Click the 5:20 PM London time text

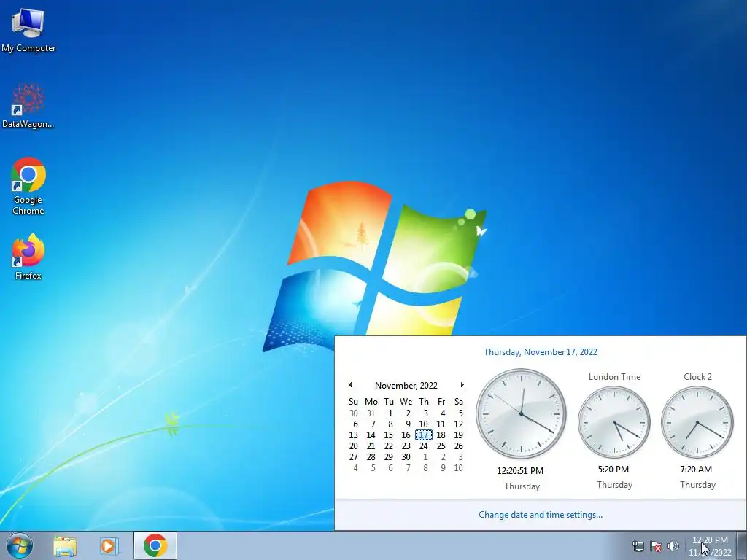(x=613, y=470)
